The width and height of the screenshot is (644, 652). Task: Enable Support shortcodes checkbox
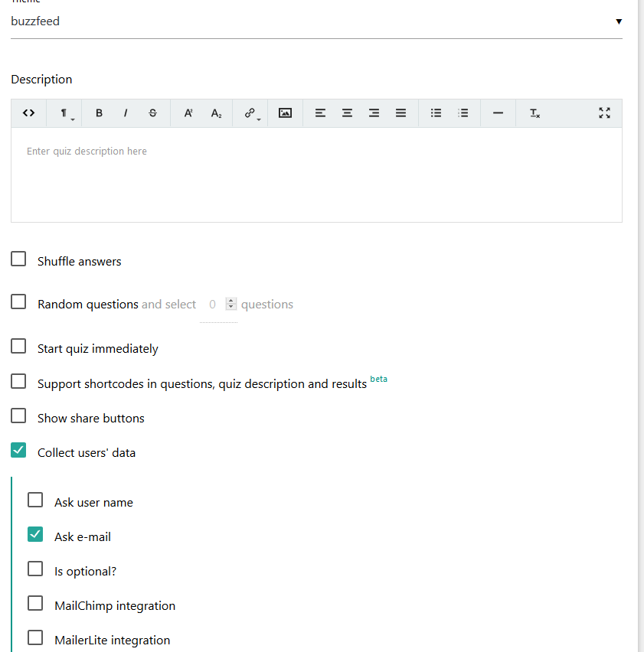[18, 381]
